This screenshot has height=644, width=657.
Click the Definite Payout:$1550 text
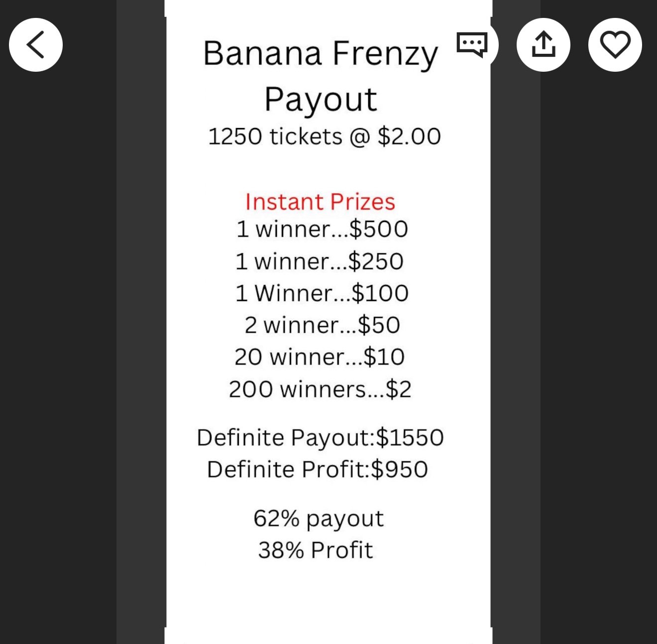coord(320,437)
